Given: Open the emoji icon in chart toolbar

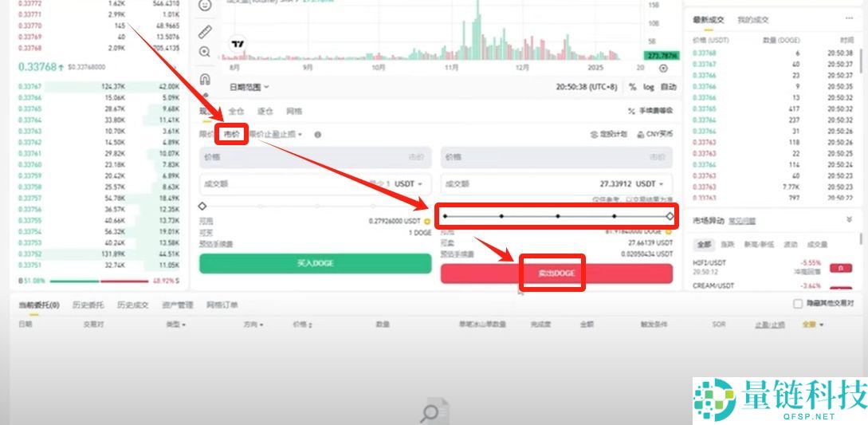Looking at the screenshot, I should coord(205,5).
